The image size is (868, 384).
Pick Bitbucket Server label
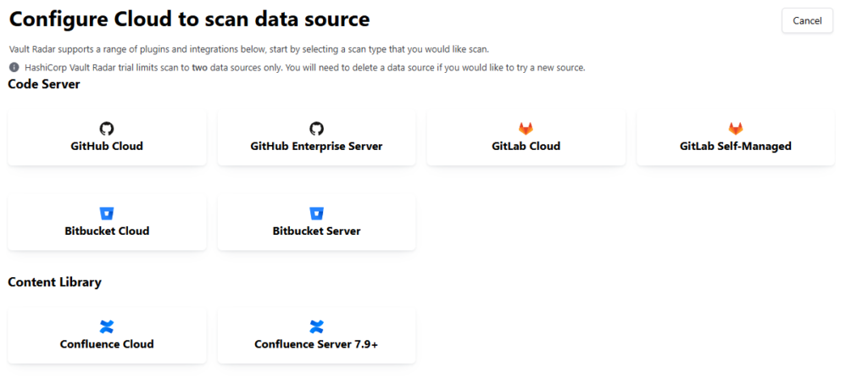pos(316,231)
